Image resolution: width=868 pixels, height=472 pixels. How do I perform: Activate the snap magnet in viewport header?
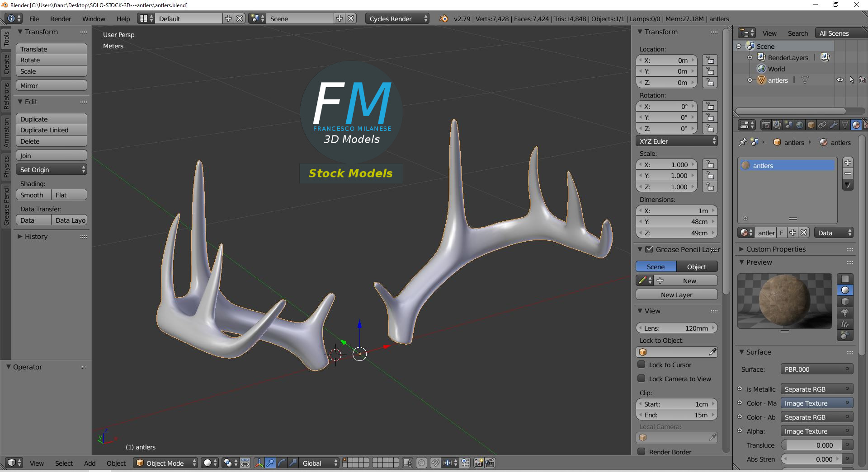pos(436,463)
